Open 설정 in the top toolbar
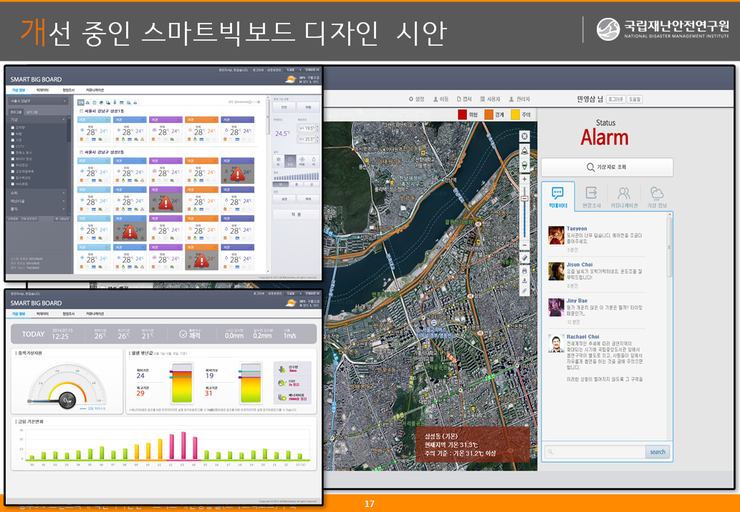740x512 pixels. pos(416,99)
